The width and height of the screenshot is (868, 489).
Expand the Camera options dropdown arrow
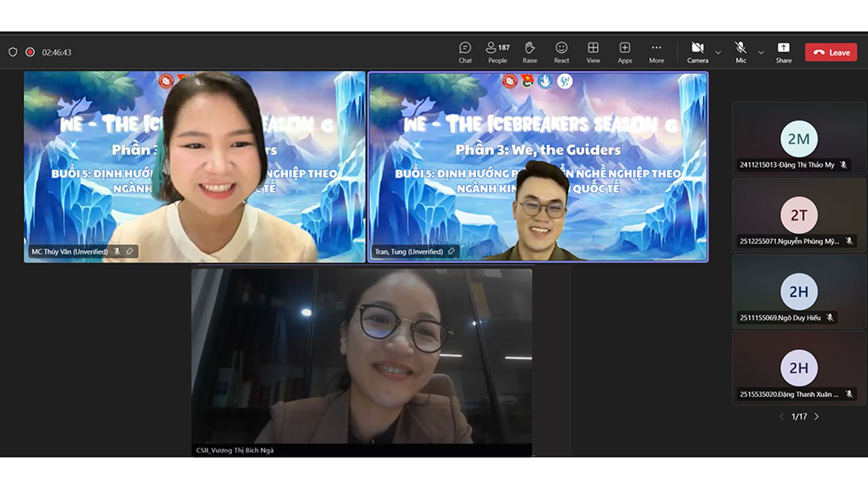[x=718, y=53]
